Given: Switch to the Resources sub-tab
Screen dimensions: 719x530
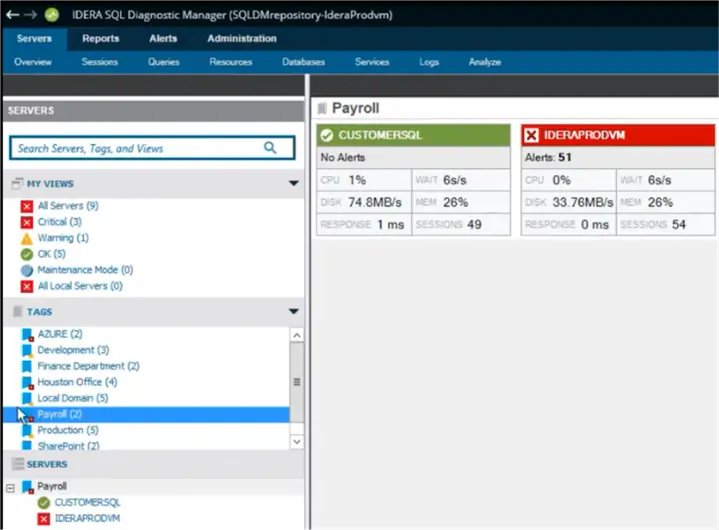Looking at the screenshot, I should tap(231, 62).
